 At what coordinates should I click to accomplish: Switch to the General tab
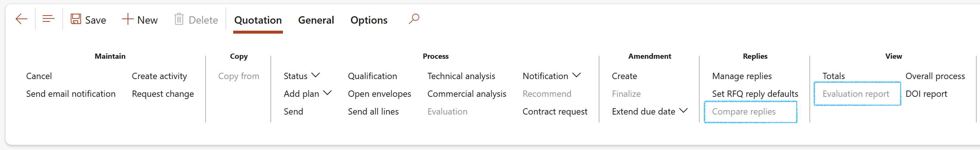316,20
